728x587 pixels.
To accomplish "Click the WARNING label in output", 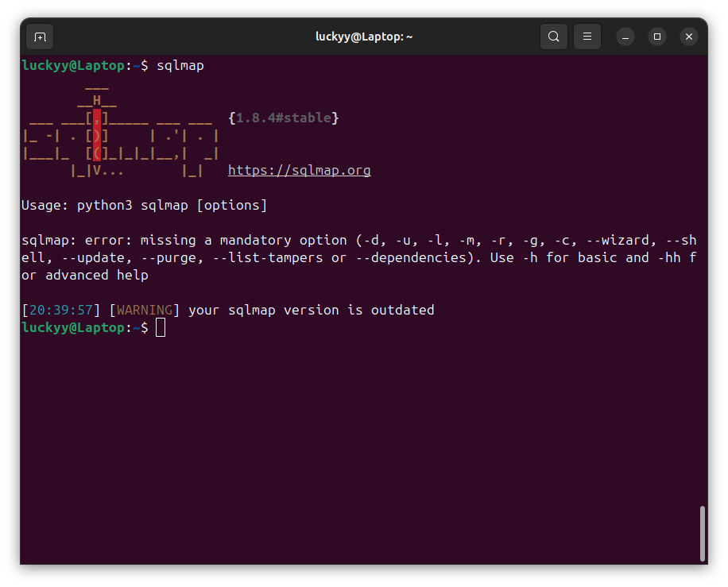I will pyautogui.click(x=144, y=310).
